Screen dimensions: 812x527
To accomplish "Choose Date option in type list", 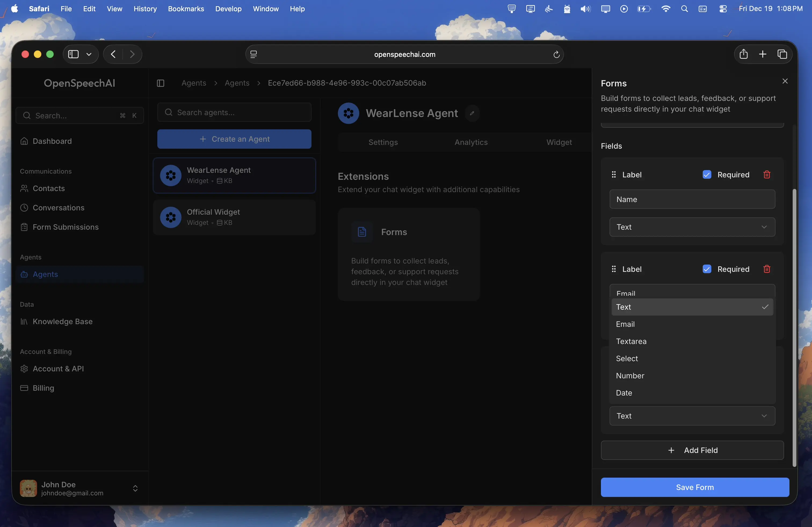I will (x=692, y=393).
